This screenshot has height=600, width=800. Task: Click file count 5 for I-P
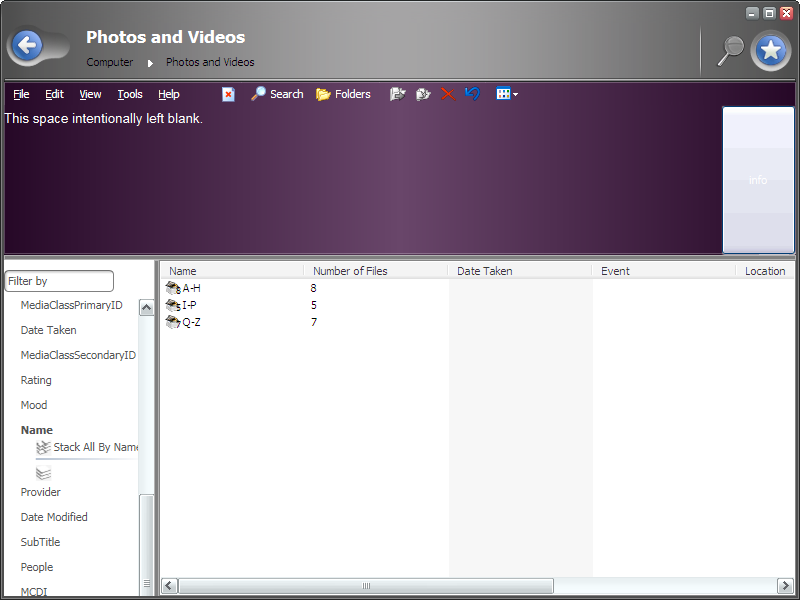tap(313, 305)
